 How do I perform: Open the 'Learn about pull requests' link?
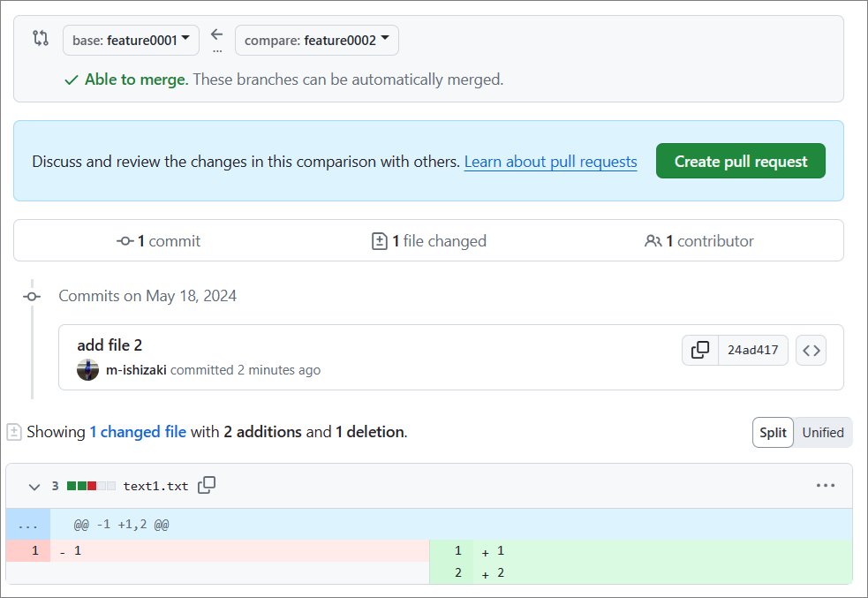coord(550,161)
